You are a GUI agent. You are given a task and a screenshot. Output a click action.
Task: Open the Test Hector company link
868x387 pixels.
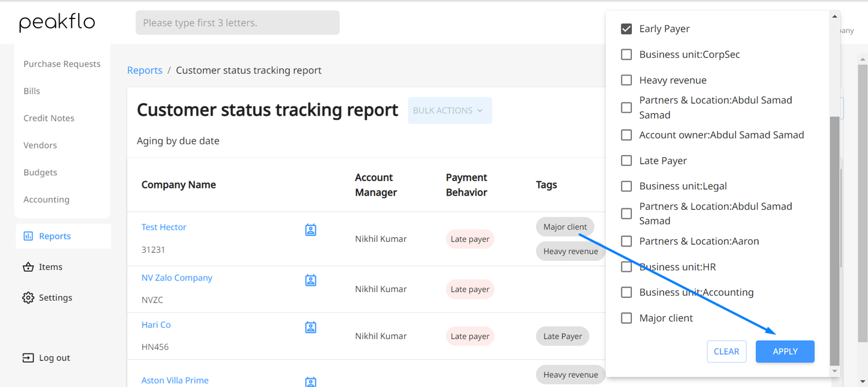point(164,227)
